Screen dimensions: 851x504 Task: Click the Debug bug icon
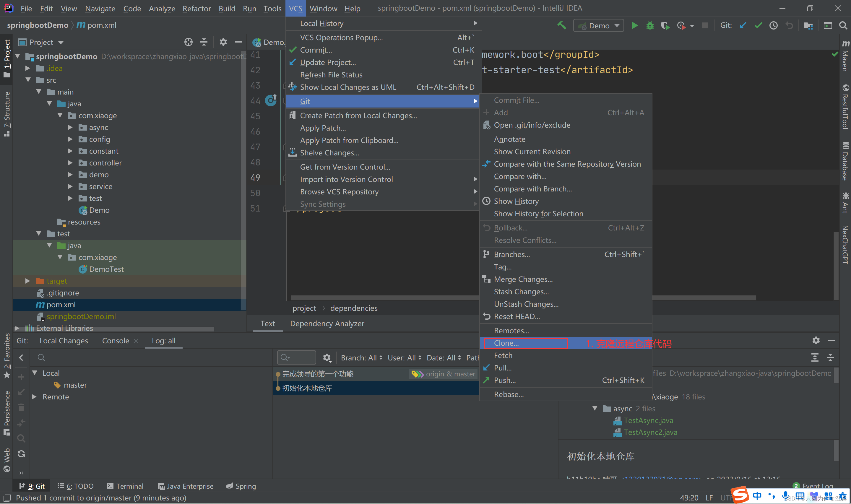(649, 25)
